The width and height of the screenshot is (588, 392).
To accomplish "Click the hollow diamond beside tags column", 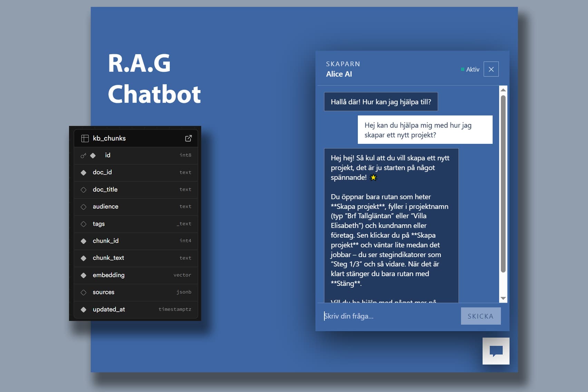I will tap(84, 224).
